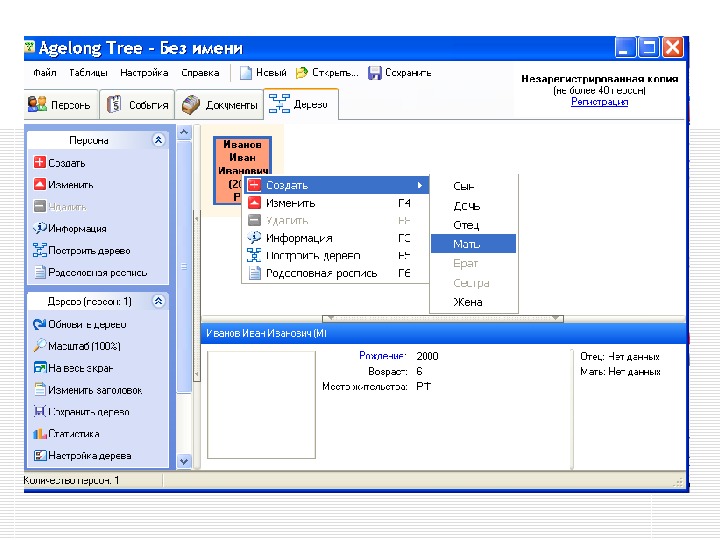Click the sidebar vertical scrollbar thumb
Image resolution: width=720 pixels, height=540 pixels.
(184, 266)
